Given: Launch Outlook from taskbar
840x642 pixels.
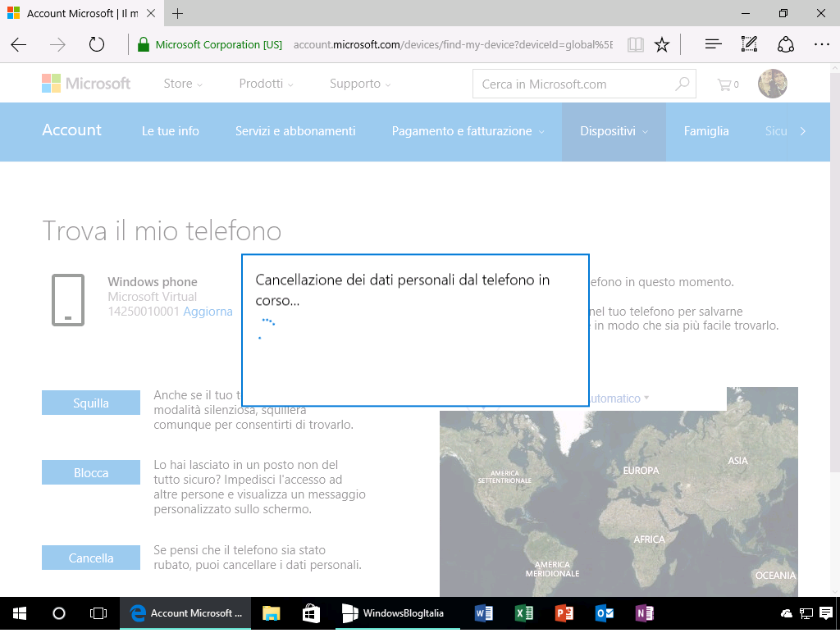Looking at the screenshot, I should click(605, 613).
